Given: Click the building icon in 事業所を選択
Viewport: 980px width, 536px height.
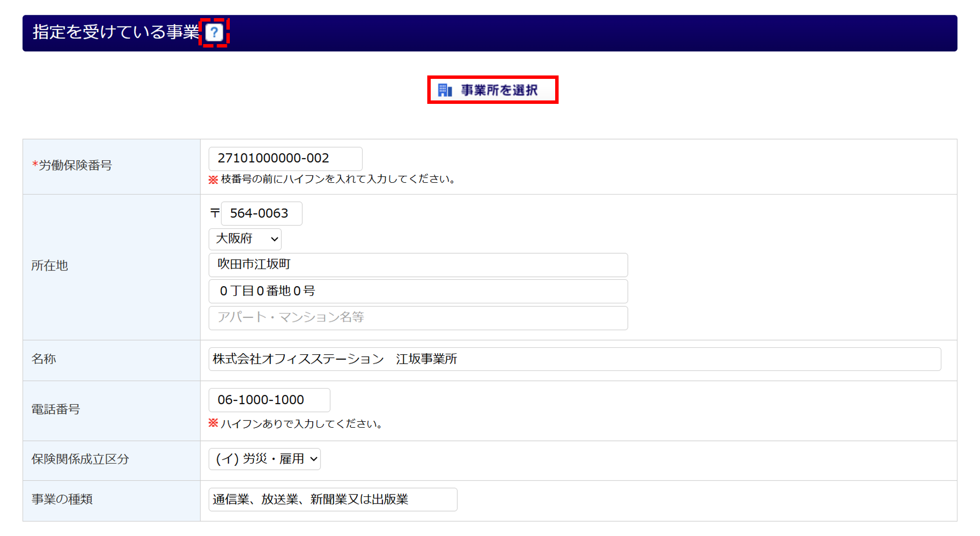Looking at the screenshot, I should 445,90.
